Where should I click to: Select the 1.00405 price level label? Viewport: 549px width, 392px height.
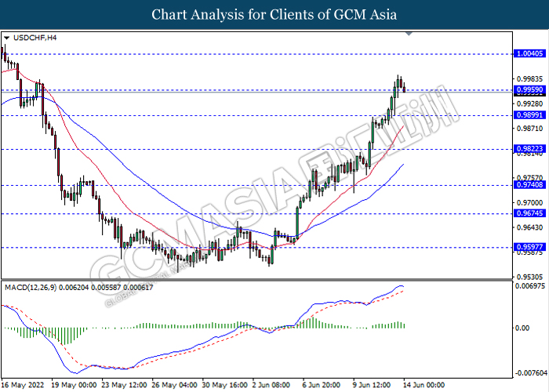(529, 53)
